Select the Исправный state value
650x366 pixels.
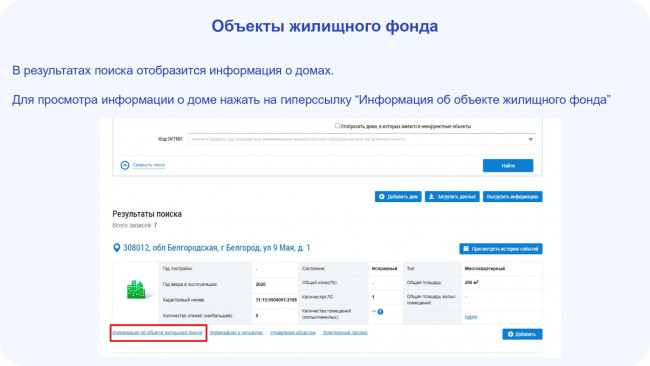[384, 269]
